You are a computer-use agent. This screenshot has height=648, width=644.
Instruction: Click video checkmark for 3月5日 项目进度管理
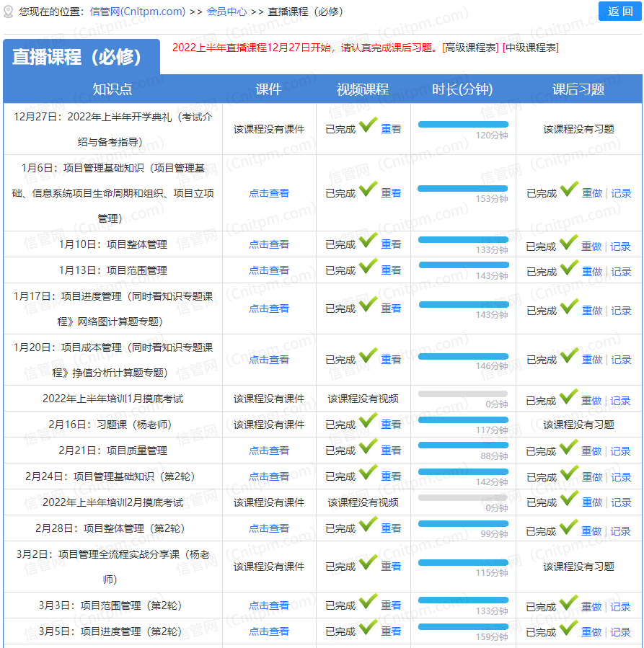click(368, 629)
